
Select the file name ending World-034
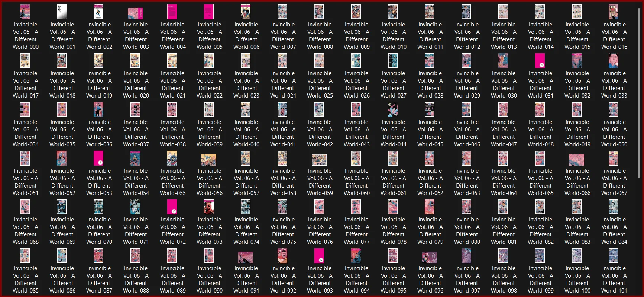coord(26,133)
